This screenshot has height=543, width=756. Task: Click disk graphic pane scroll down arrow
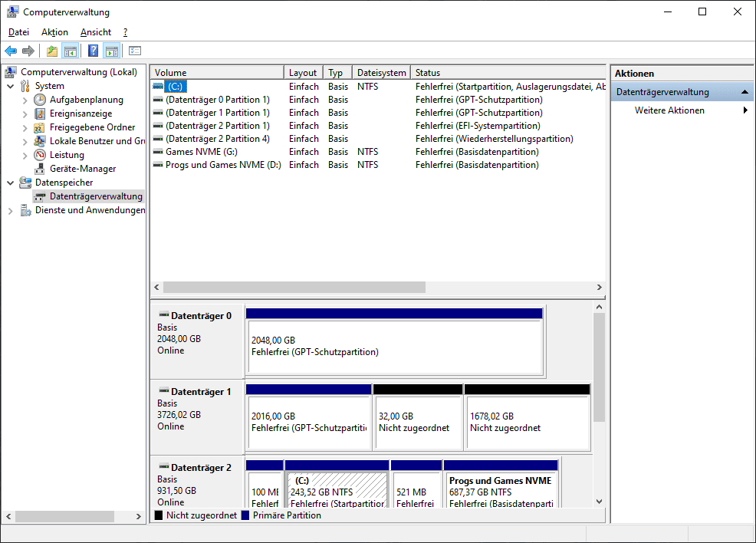599,502
